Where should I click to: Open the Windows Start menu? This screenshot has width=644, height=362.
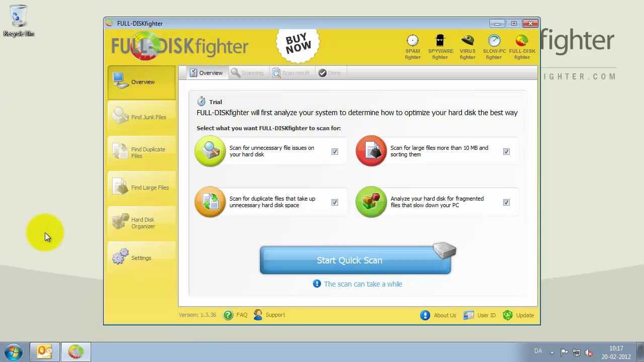pos(13,352)
